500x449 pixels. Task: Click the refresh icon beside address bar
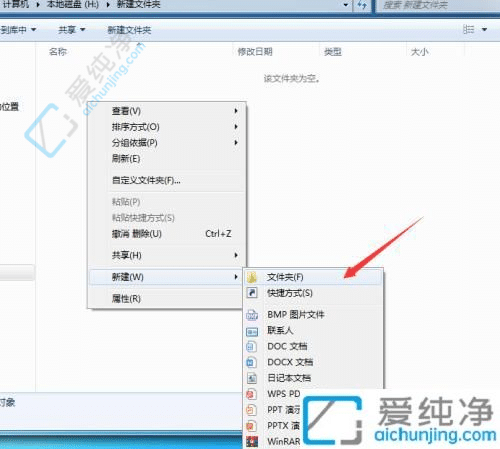coord(362,5)
